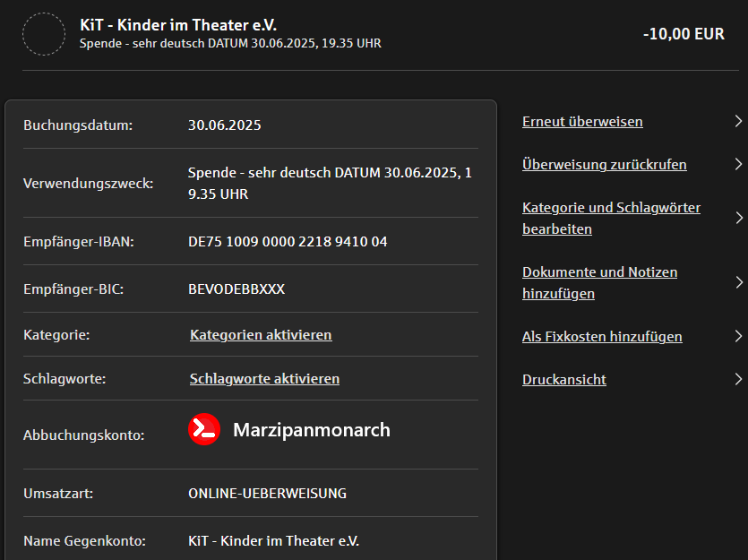Choose Dokumente und Notizen hinzufügen

(x=599, y=283)
